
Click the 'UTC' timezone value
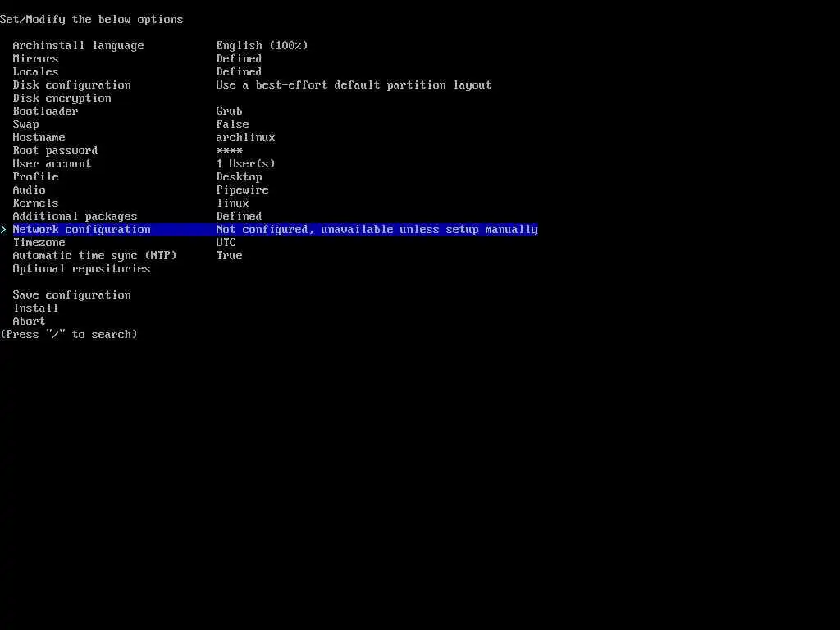point(226,242)
